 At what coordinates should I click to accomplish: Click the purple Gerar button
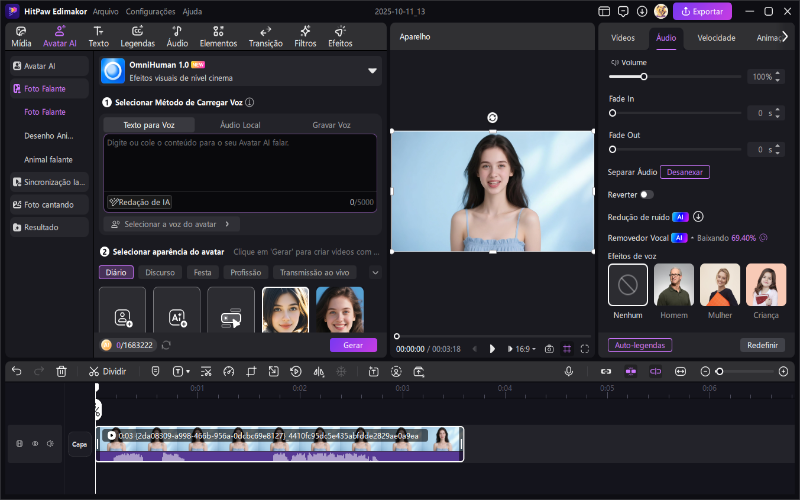(353, 345)
